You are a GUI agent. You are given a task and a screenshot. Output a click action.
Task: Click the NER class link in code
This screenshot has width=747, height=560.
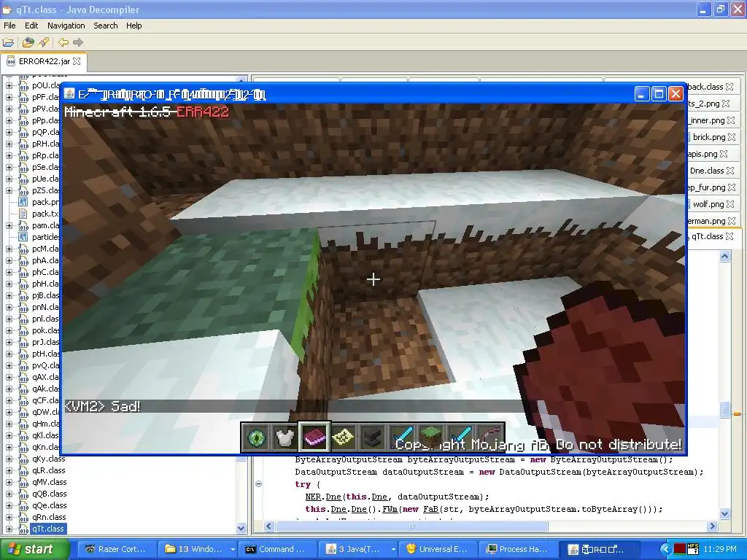click(313, 497)
